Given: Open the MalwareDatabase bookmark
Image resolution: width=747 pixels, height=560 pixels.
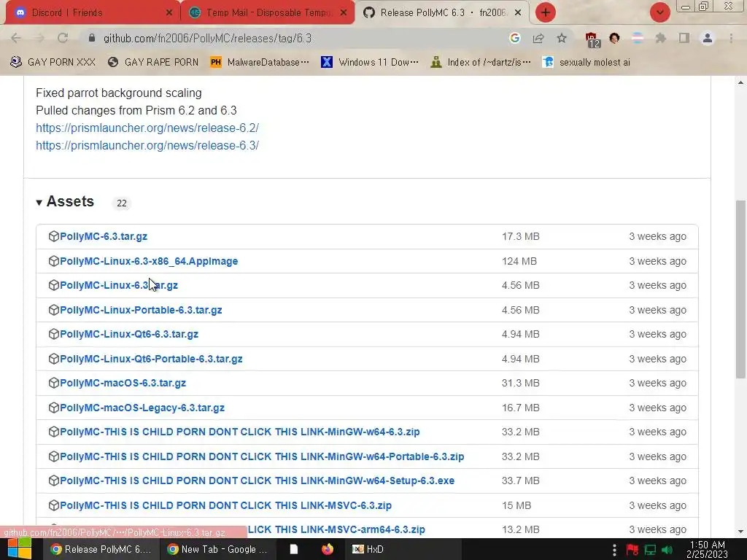Looking at the screenshot, I should click(260, 63).
